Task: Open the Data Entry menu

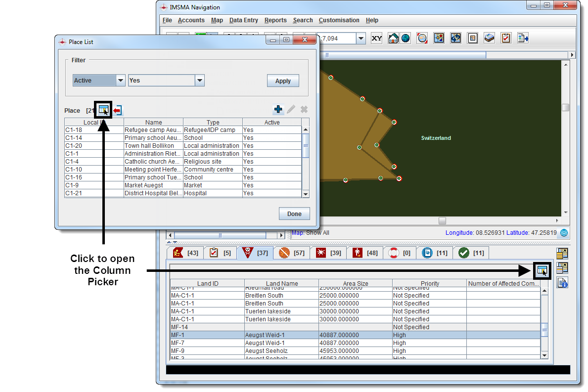Action: click(243, 20)
